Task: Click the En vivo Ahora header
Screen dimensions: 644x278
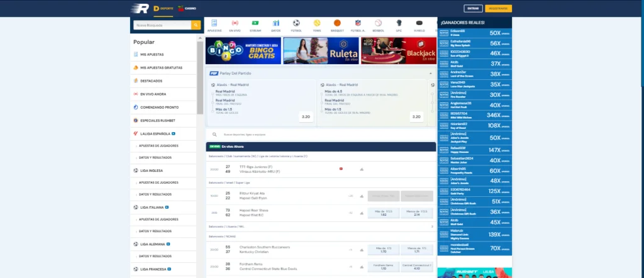Action: pos(321,147)
